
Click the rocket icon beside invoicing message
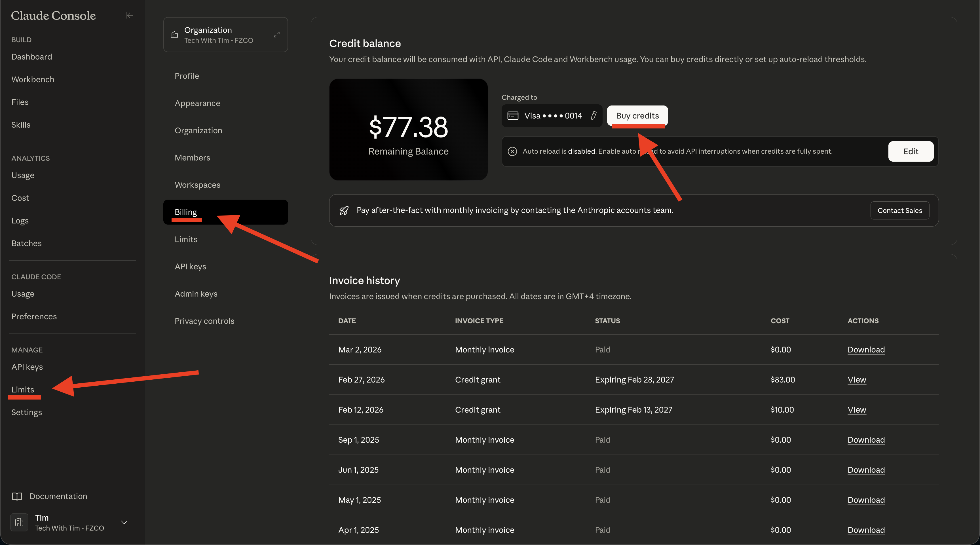point(344,210)
